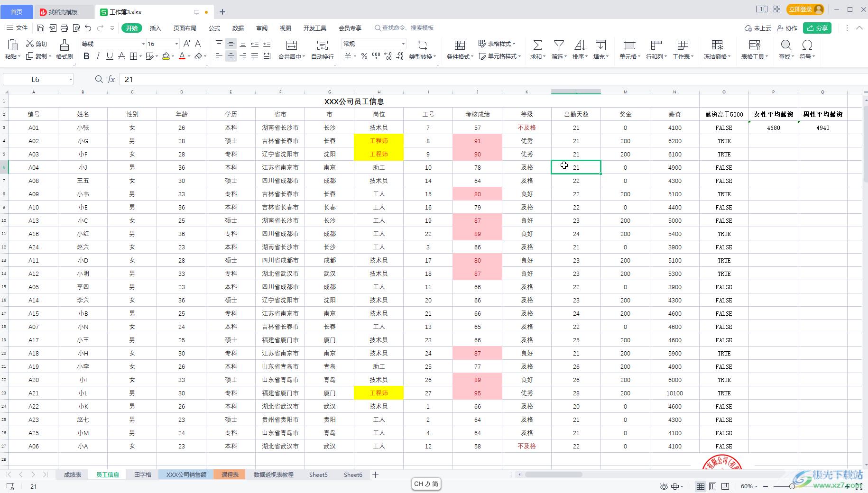868x493 pixels.
Task: Click the eye protection mode icon in status bar
Action: pyautogui.click(x=664, y=486)
